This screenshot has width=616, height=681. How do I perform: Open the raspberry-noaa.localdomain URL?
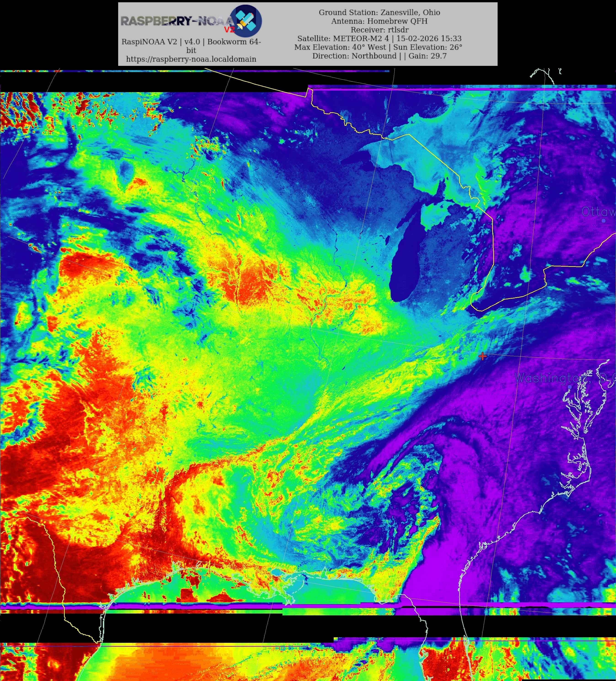pyautogui.click(x=191, y=59)
